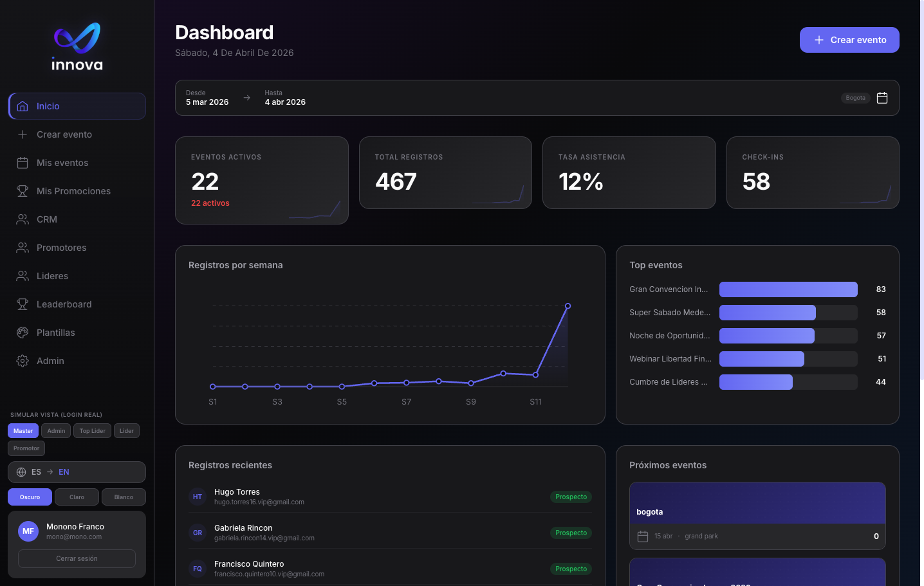Image resolution: width=924 pixels, height=586 pixels.
Task: Click Francisco Quintero Prospecto badge
Action: pyautogui.click(x=571, y=569)
